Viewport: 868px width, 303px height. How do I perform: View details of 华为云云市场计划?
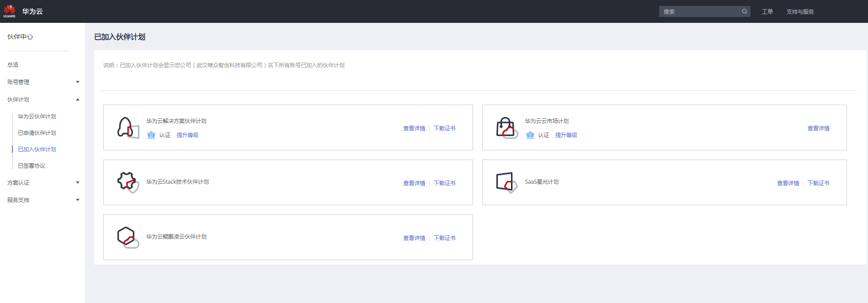coord(819,128)
